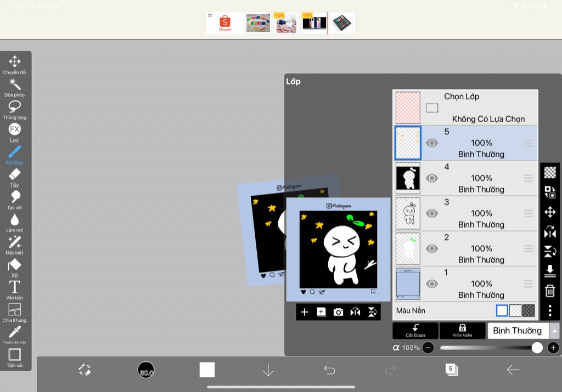Screen dimensions: 562x392
Task: Select the Đặc biệt special tool
Action: pyautogui.click(x=15, y=246)
